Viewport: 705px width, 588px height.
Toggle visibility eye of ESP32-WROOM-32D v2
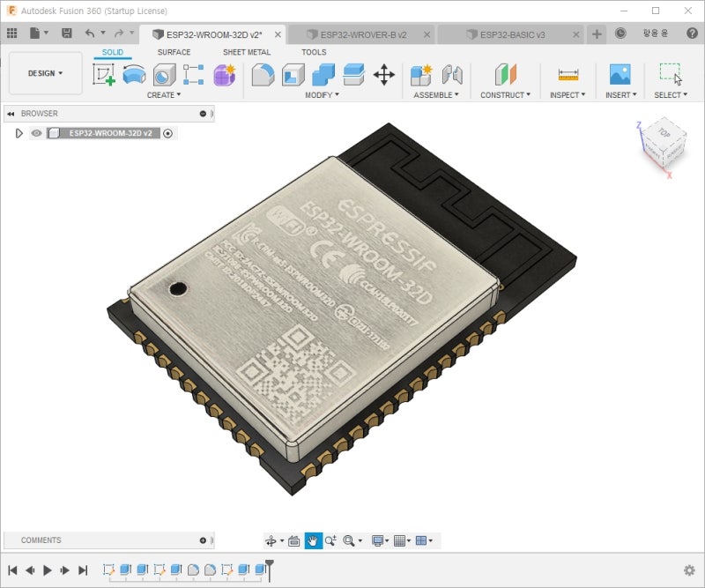[36, 133]
